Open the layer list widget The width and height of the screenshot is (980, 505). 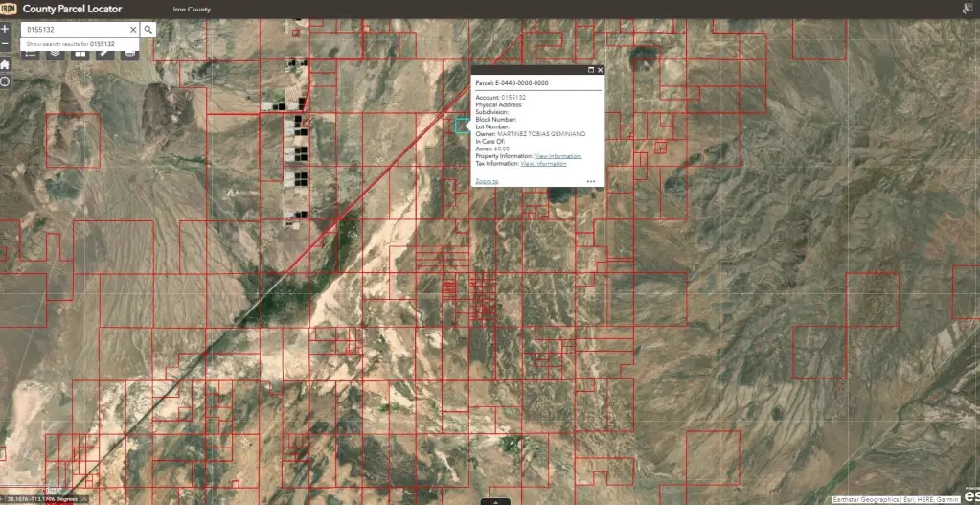(x=55, y=54)
